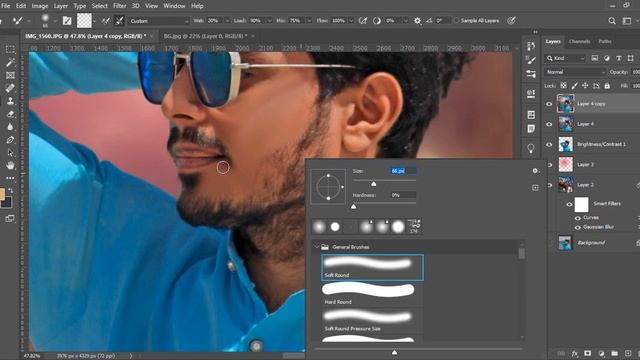This screenshot has width=640, height=360.
Task: Select the Frame tool
Action: click(10, 75)
